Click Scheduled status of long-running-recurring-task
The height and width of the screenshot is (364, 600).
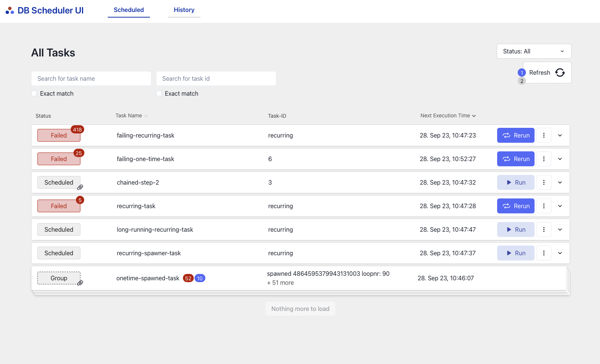coord(59,229)
